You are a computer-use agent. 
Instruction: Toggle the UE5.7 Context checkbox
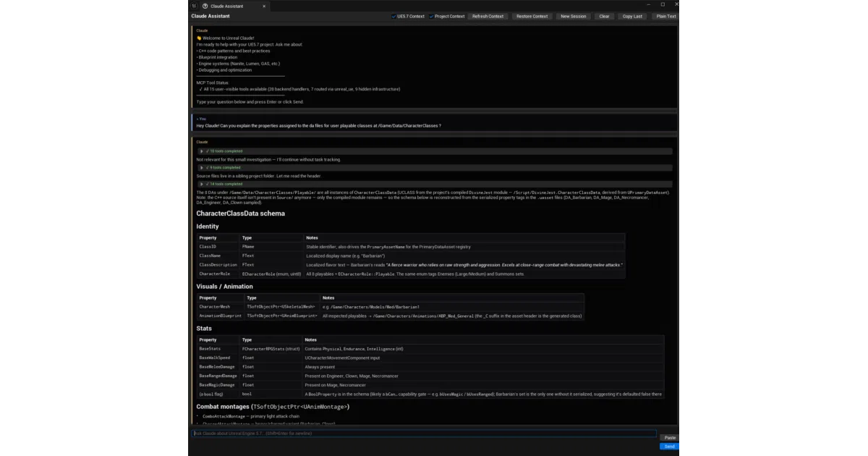click(393, 16)
